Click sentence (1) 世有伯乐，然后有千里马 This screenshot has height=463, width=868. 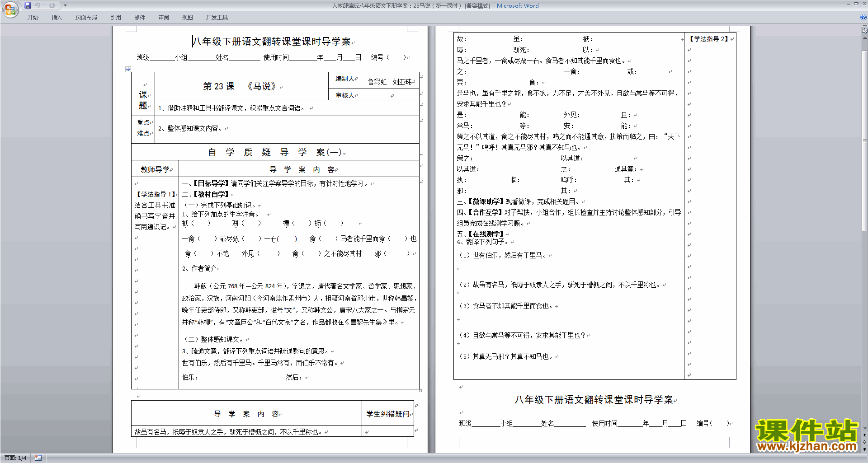[504, 255]
